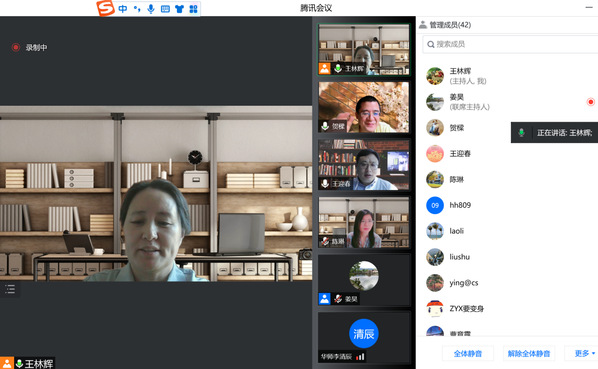The width and height of the screenshot is (598, 369).
Task: Click 姜昊's muted microphone icon in thumbnail
Action: point(338,298)
